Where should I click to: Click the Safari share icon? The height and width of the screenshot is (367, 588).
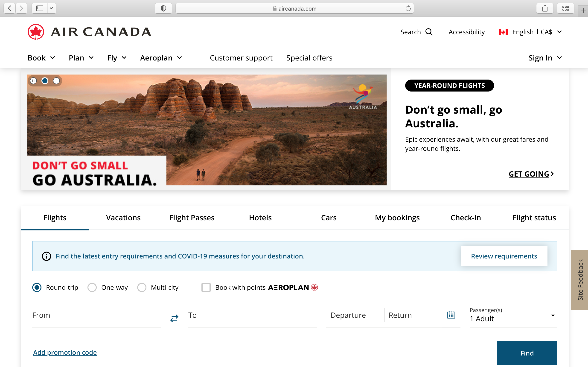point(545,9)
